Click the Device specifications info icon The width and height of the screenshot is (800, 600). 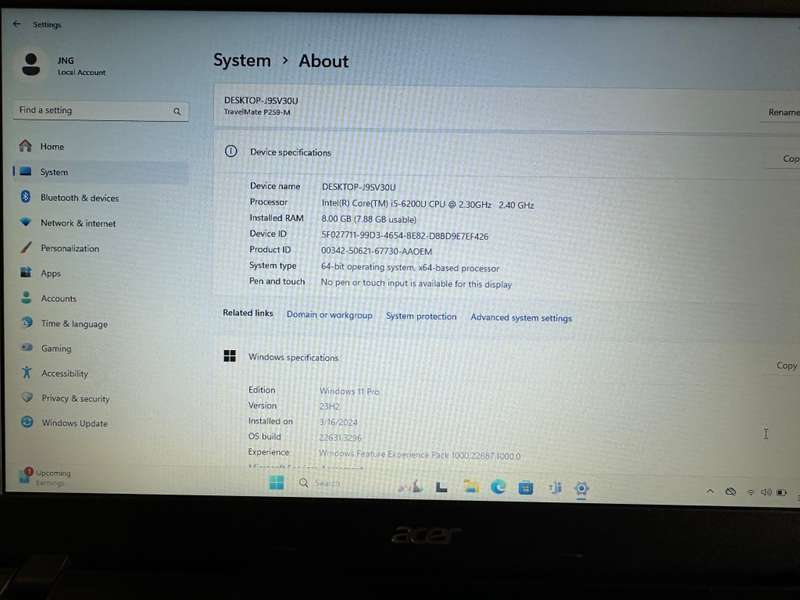tap(231, 151)
